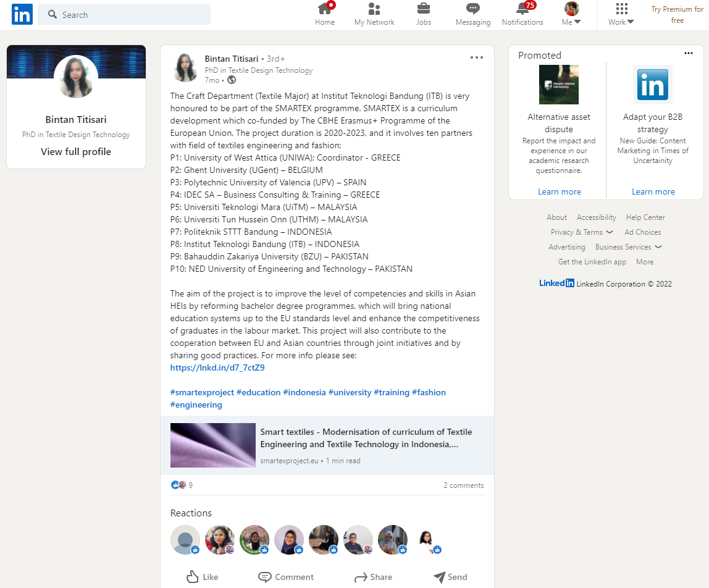This screenshot has width=709, height=588.
Task: Click Try Premium for free
Action: (677, 14)
